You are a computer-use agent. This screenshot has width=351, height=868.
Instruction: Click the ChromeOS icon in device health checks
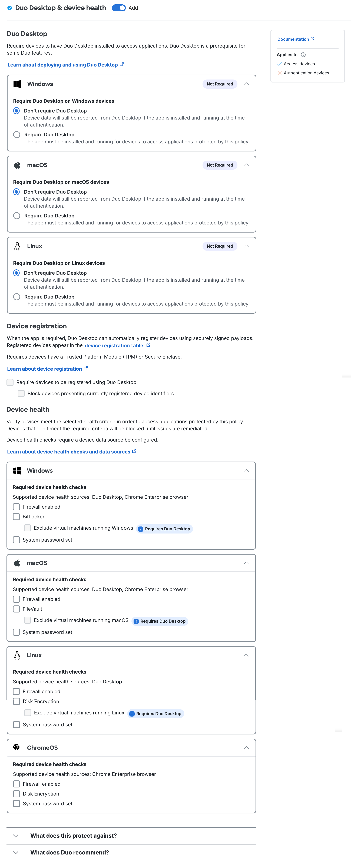(17, 748)
